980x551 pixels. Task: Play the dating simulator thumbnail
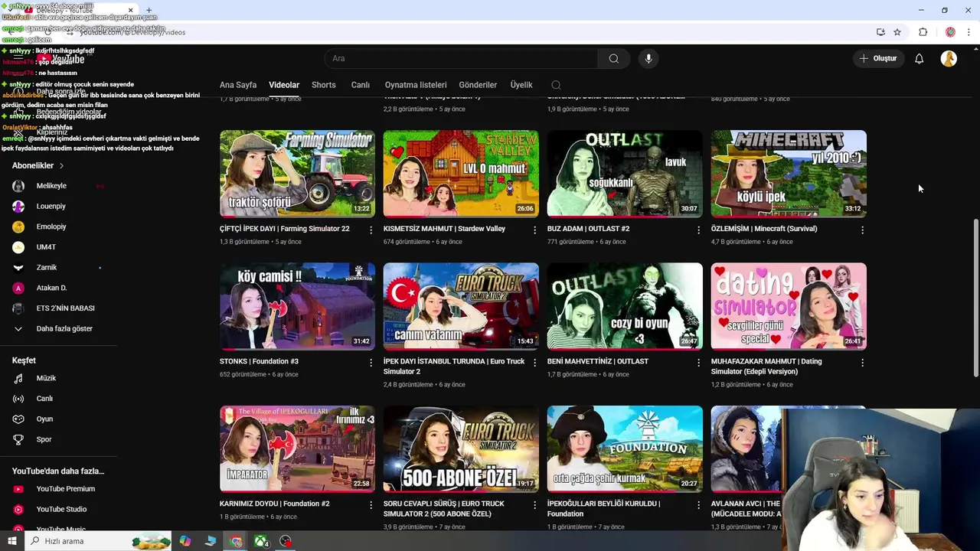[x=789, y=306]
